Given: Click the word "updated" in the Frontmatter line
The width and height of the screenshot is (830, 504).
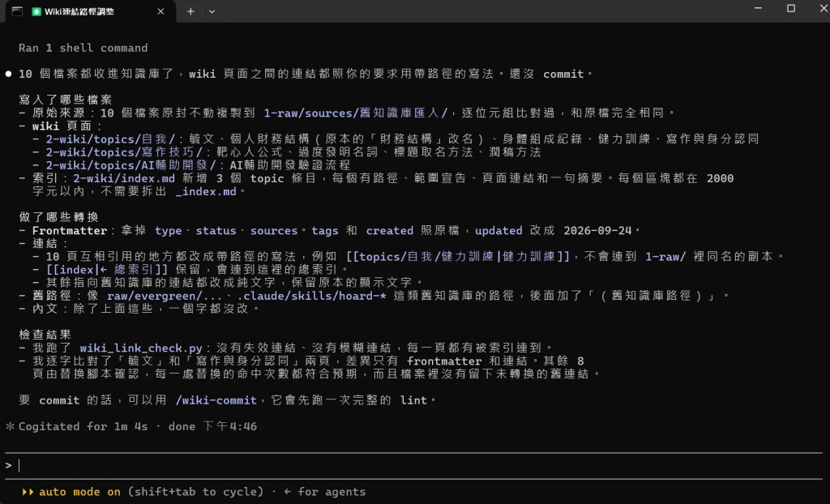Looking at the screenshot, I should 498,230.
